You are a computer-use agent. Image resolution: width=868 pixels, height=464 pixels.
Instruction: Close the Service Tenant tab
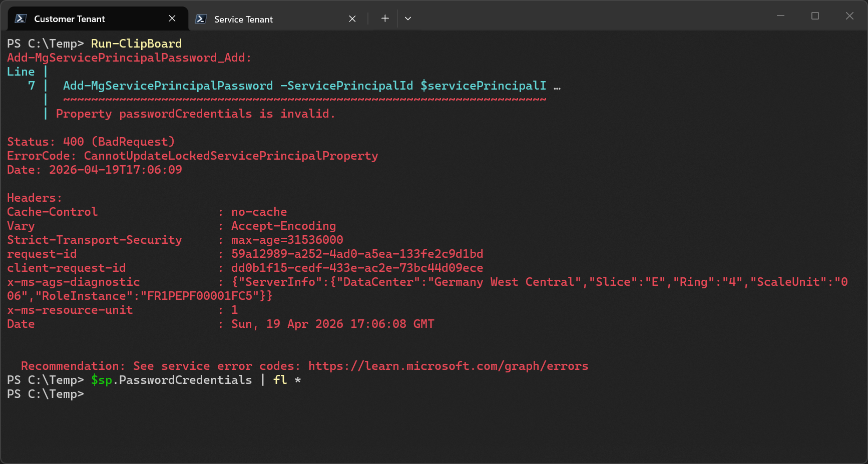[352, 19]
